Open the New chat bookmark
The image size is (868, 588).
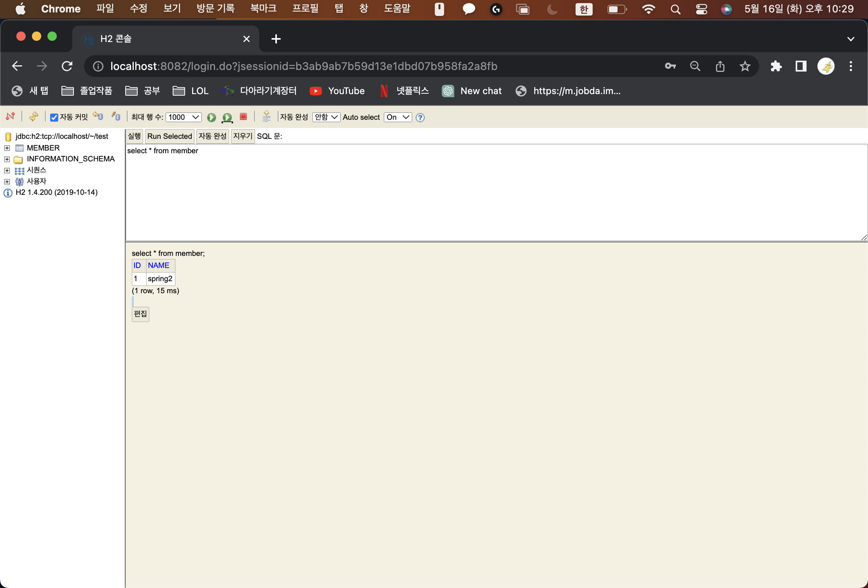click(472, 91)
